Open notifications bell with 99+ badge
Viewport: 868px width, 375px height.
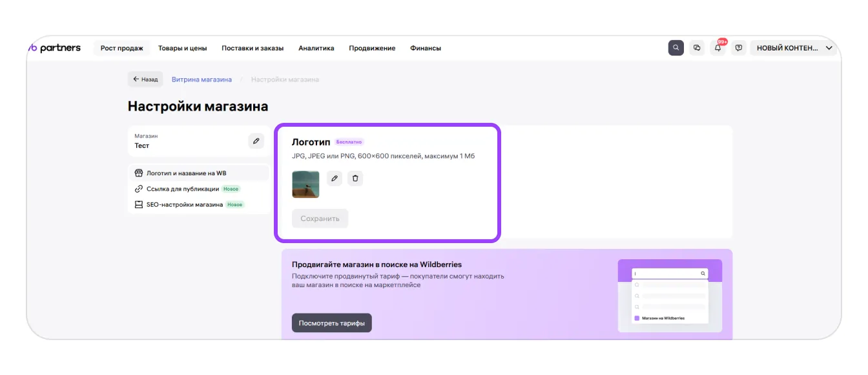coord(718,48)
